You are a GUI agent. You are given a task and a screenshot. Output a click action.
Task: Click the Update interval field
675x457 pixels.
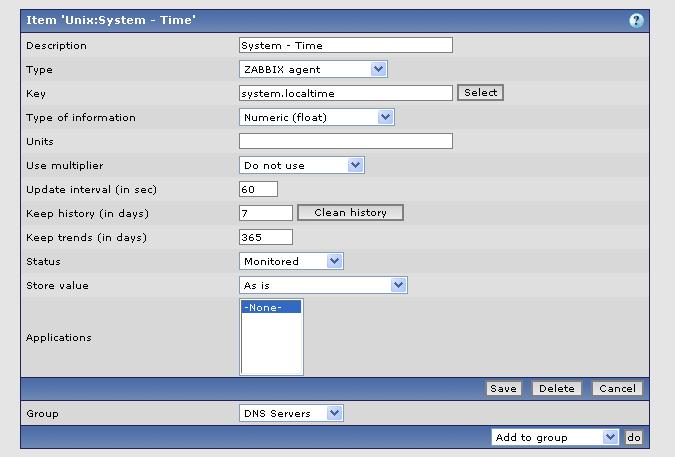coord(258,189)
